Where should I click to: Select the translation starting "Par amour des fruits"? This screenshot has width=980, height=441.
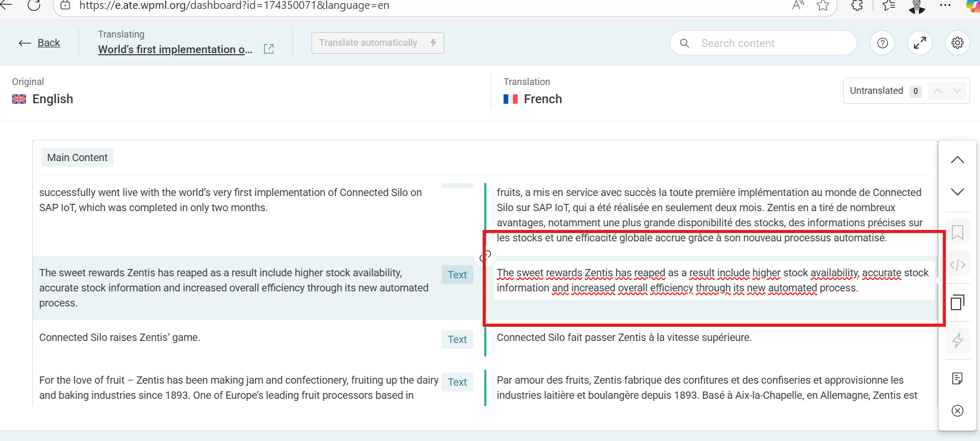point(707,388)
